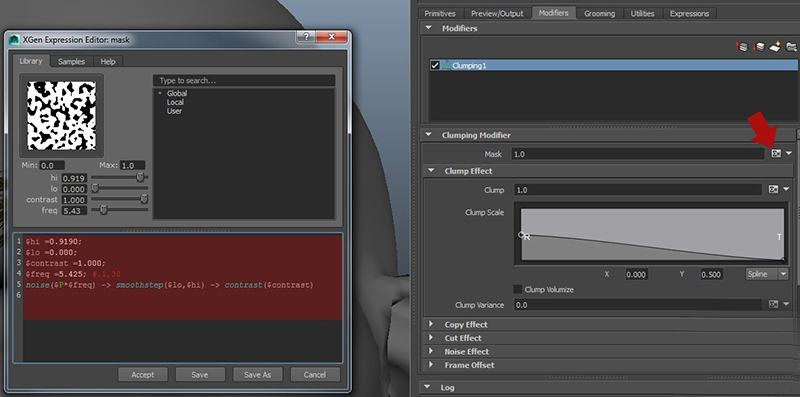Viewport: 800px width, 397px height.
Task: Open the Samples tab in Expression Editor
Action: click(71, 61)
